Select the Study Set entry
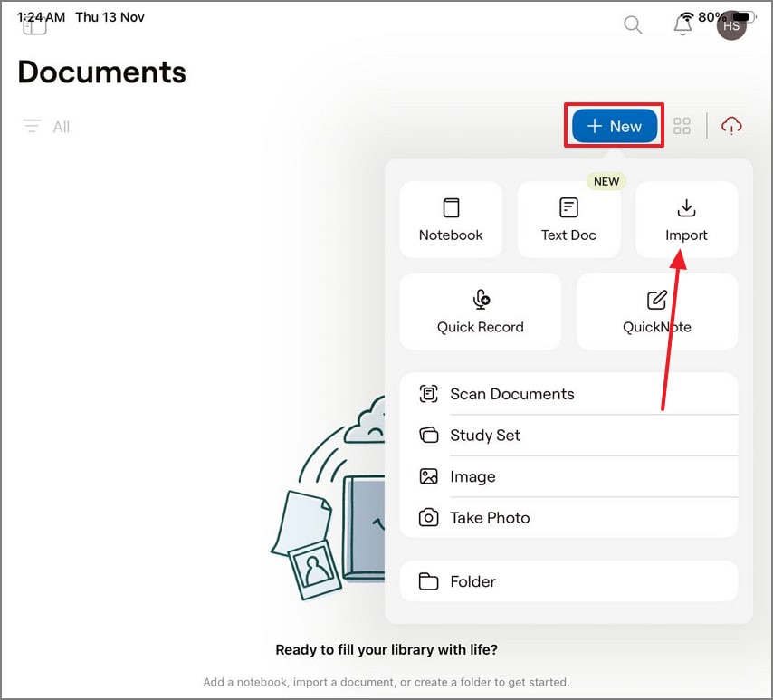 click(x=485, y=436)
